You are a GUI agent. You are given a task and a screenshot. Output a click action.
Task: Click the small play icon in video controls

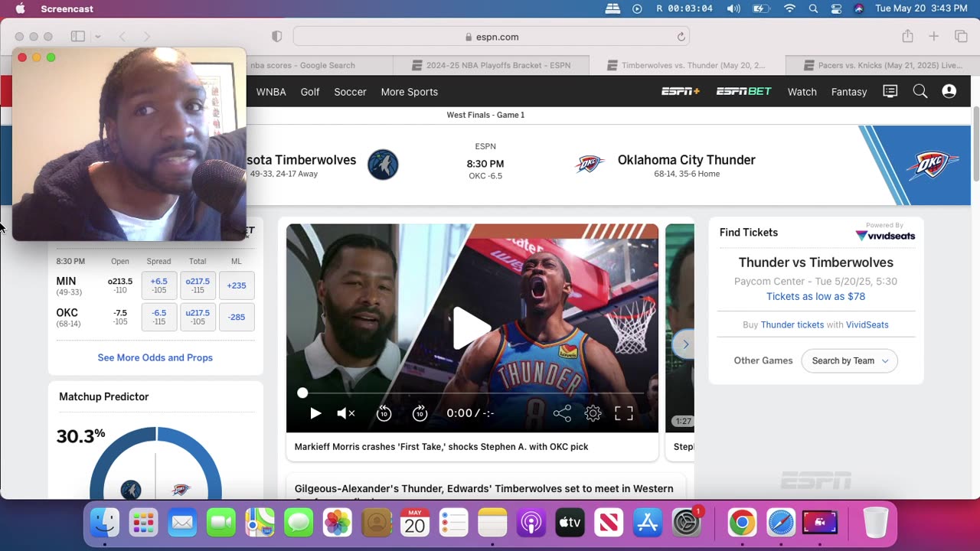click(315, 413)
